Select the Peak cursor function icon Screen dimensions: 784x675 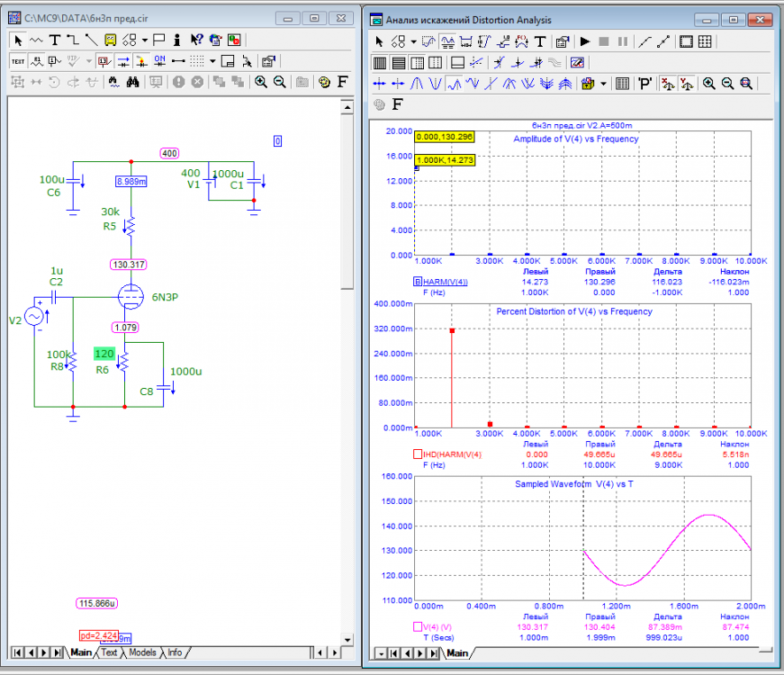pos(417,84)
